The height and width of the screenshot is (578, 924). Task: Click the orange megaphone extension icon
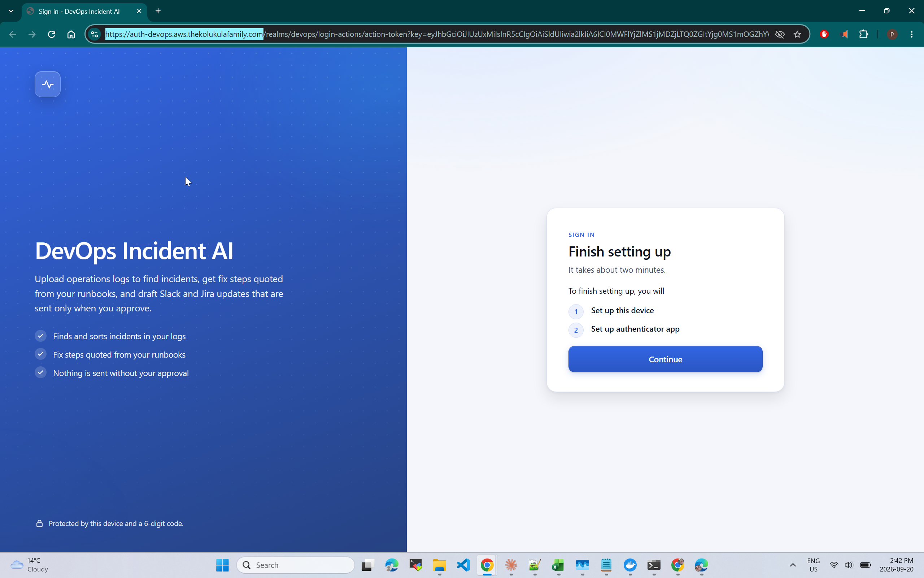click(844, 34)
